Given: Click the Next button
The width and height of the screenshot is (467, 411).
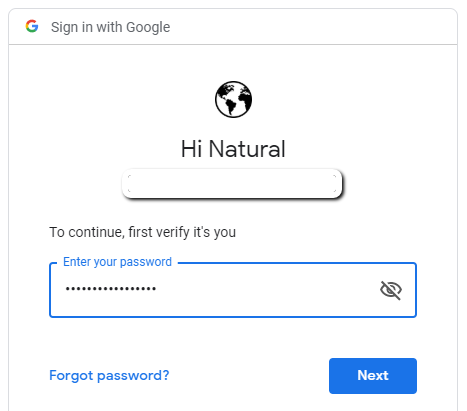Looking at the screenshot, I should (x=373, y=376).
